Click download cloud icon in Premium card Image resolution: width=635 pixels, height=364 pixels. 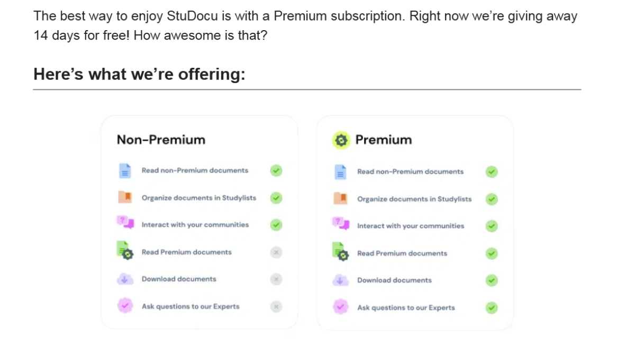click(x=340, y=280)
